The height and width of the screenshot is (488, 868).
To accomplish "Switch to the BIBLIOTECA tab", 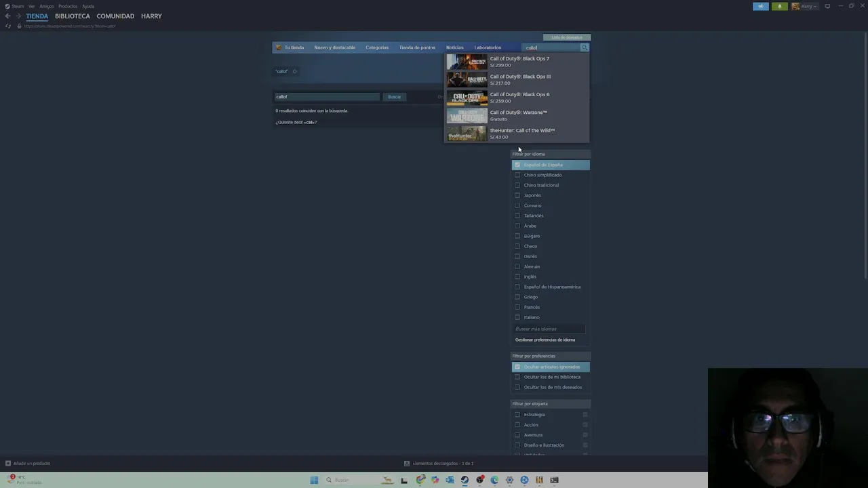I will 73,16.
